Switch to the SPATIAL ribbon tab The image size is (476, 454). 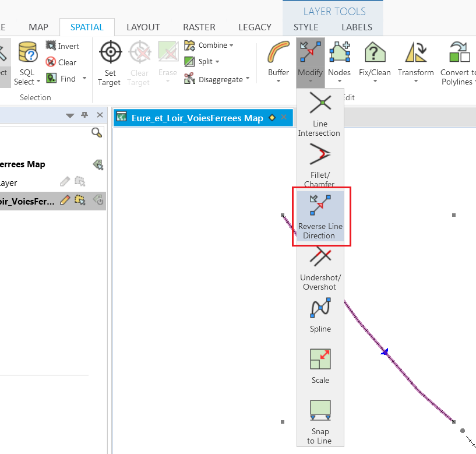tap(87, 27)
